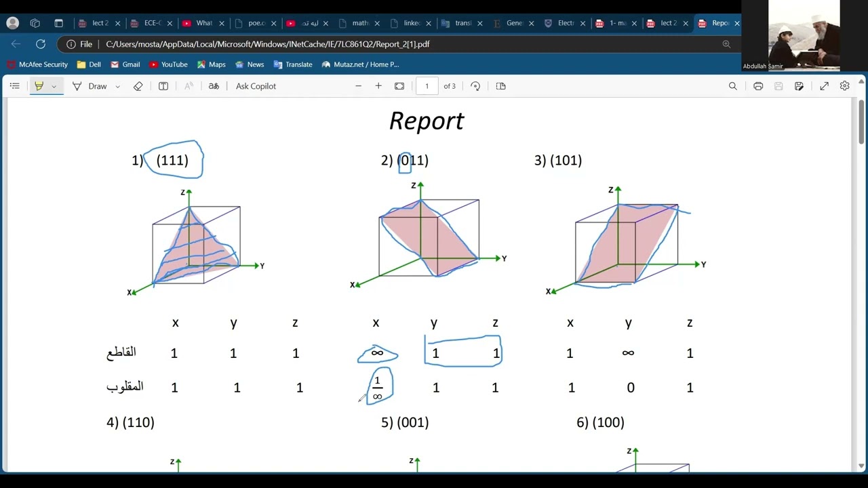Enter full screen PDF view
This screenshot has width=868, height=488.
click(824, 86)
